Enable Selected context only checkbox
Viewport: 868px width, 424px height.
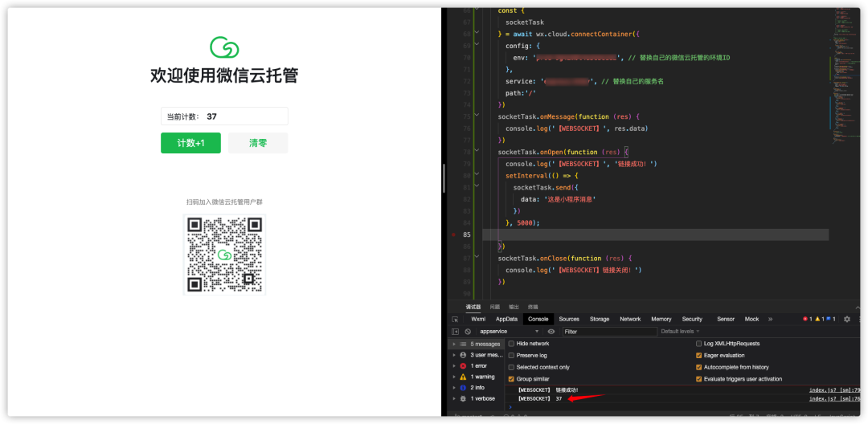(x=511, y=367)
